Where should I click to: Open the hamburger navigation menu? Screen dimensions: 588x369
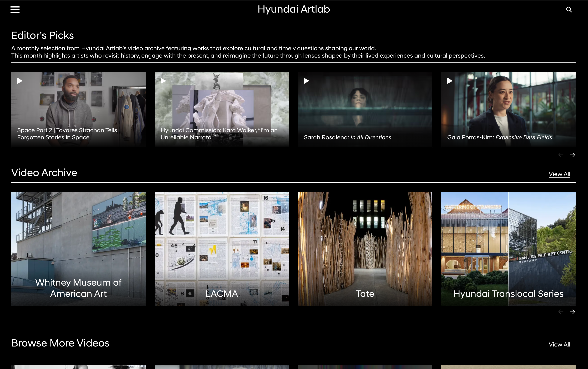[15, 10]
